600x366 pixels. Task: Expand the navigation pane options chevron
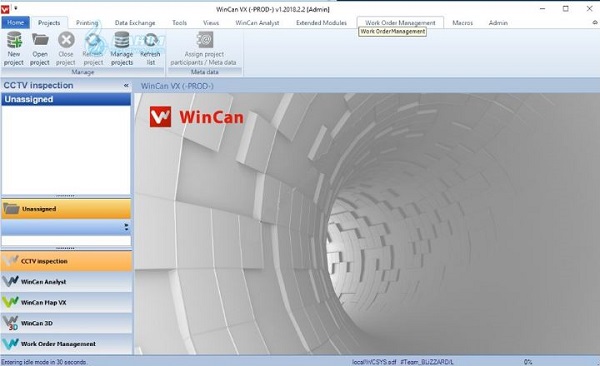(x=126, y=227)
